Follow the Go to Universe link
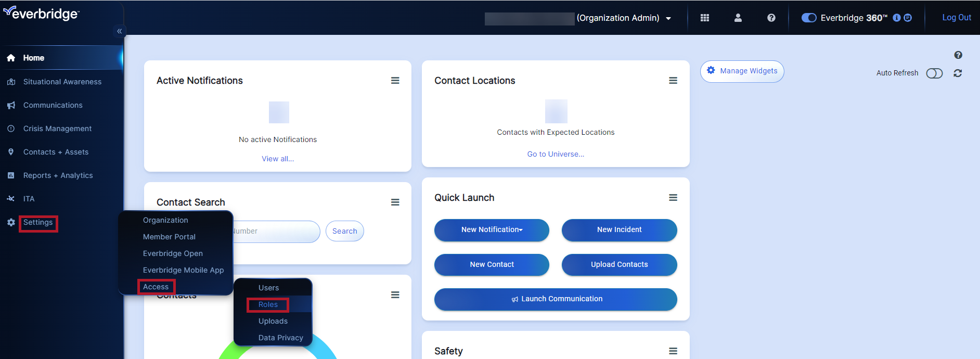Viewport: 980px width, 359px height. tap(556, 154)
